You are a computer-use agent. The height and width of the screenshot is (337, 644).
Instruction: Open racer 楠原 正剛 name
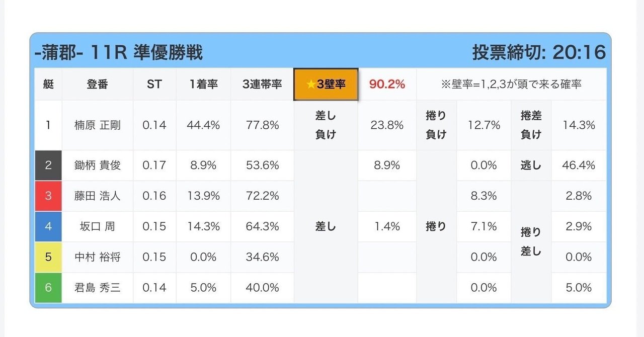pyautogui.click(x=98, y=125)
